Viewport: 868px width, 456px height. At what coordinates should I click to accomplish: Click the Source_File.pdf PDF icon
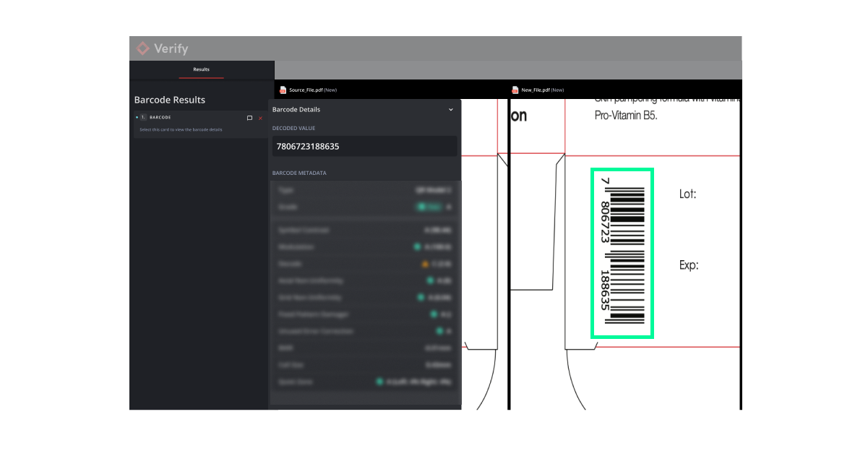(283, 90)
